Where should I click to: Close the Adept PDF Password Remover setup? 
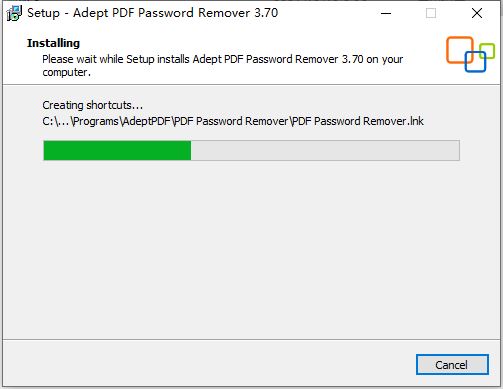477,13
